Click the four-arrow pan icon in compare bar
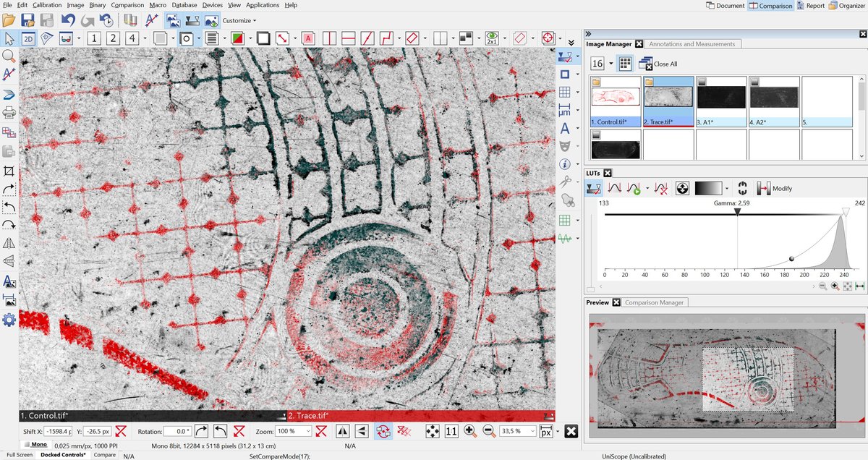The height and width of the screenshot is (460, 868). [x=433, y=430]
